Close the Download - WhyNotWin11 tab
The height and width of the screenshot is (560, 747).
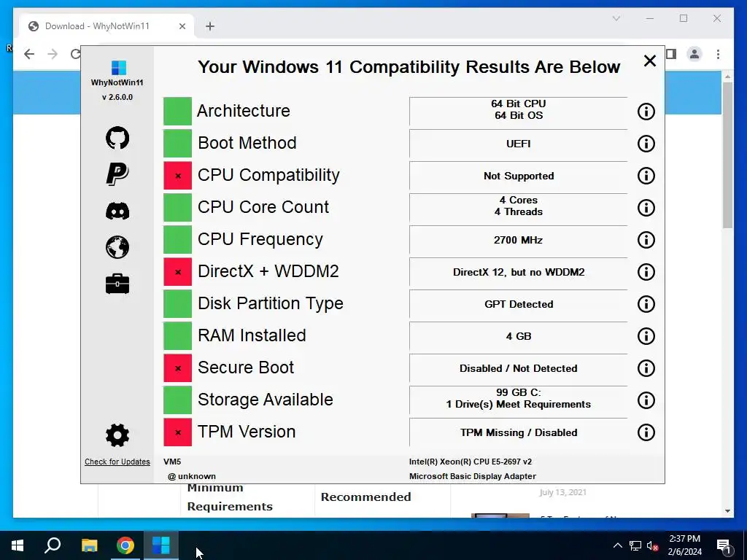pyautogui.click(x=182, y=26)
